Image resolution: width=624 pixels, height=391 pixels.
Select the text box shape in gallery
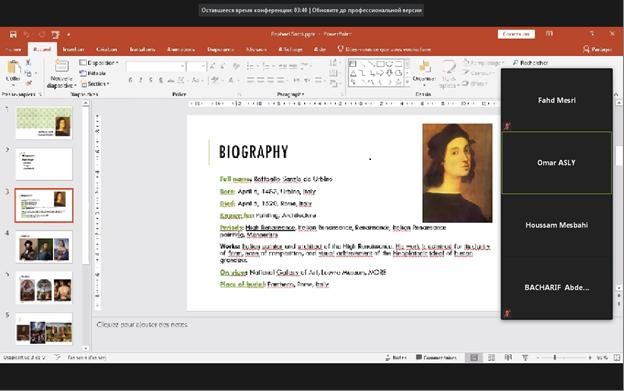(x=353, y=64)
